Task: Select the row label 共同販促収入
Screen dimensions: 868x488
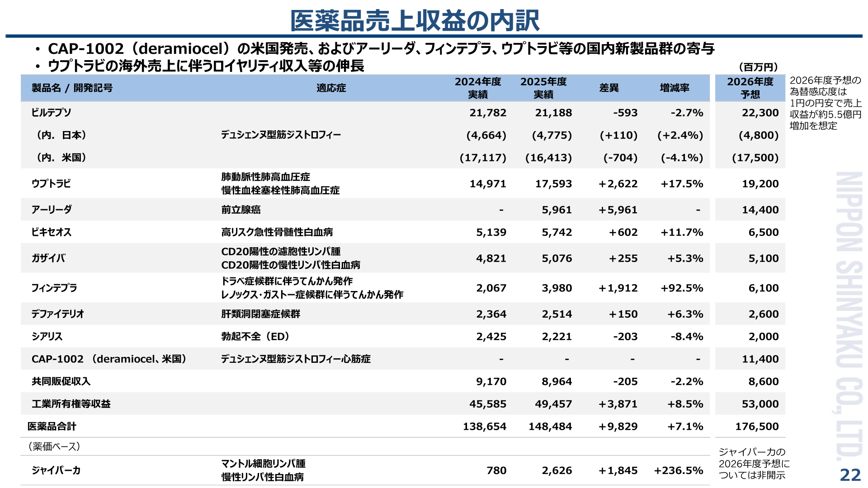Action: point(61,381)
